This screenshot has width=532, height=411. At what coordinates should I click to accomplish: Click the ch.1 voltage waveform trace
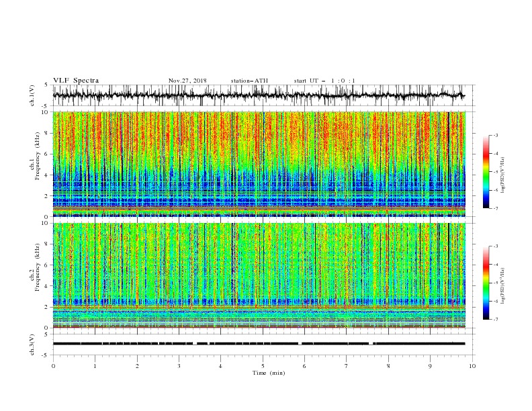coord(259,95)
